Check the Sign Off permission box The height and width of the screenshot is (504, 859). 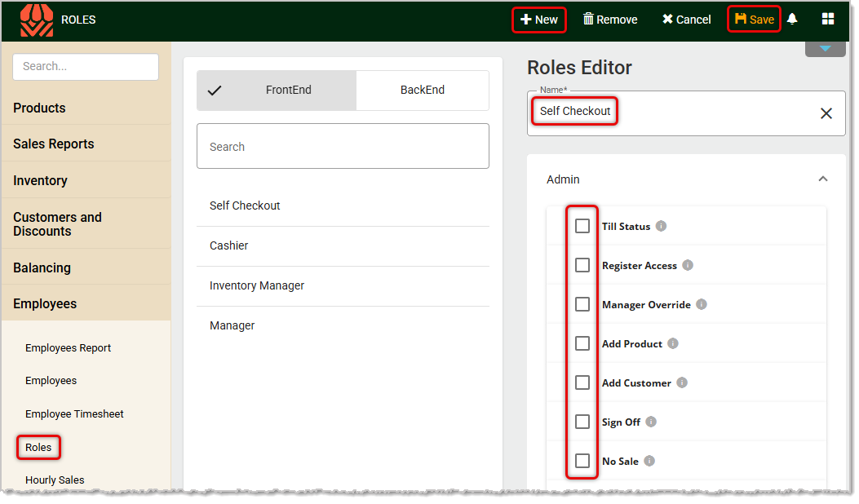pos(582,422)
